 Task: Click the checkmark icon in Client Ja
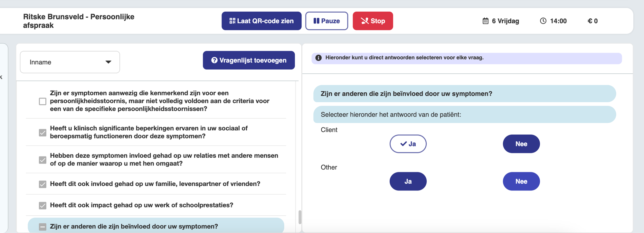[x=403, y=144]
